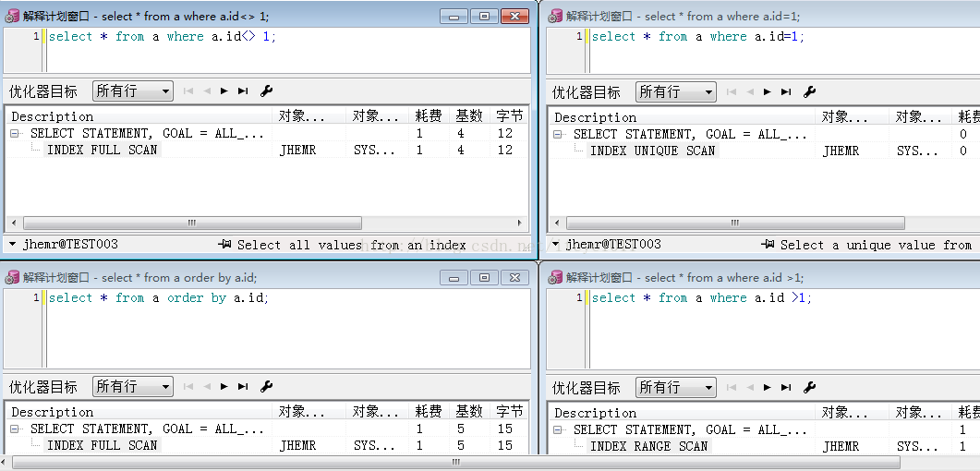This screenshot has width=980, height=471.
Task: Click into SQL editor with a.id >1 query
Action: [x=785, y=328]
